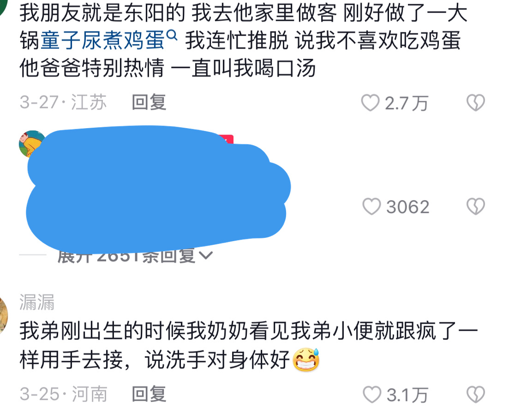Viewport: 509px width, 420px height.
Task: Like the 漏漏 comment with 3.1万 likes
Action: click(x=371, y=395)
